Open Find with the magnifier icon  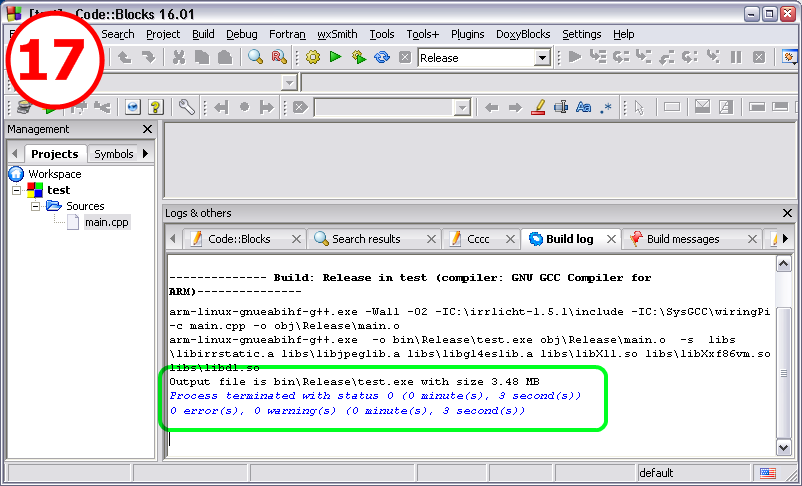[x=255, y=57]
